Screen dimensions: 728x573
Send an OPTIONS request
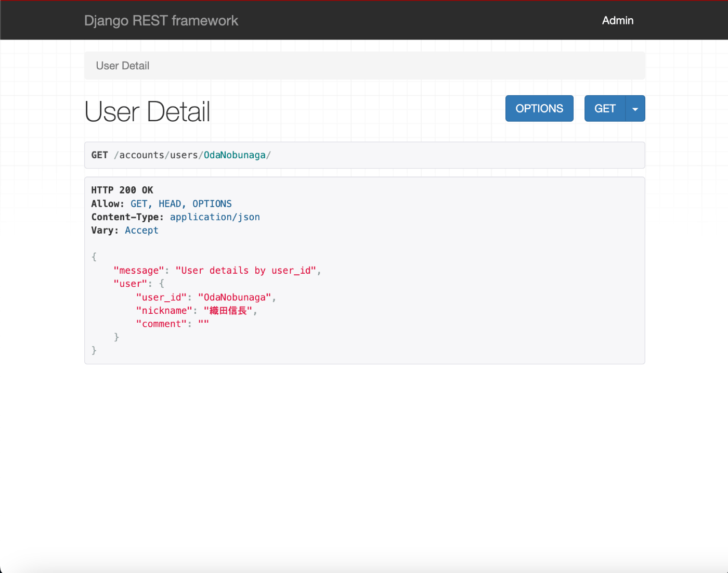click(x=539, y=108)
